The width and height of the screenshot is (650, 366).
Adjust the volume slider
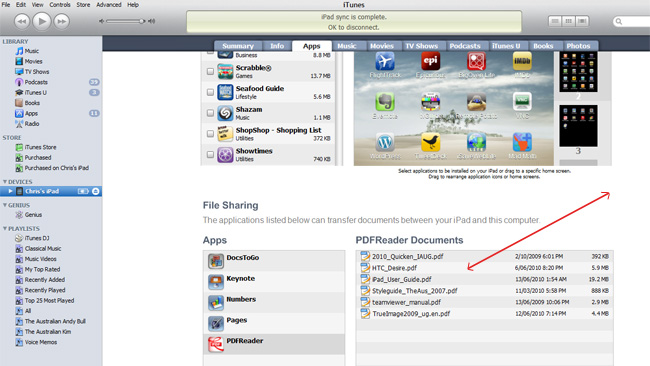pyautogui.click(x=125, y=21)
